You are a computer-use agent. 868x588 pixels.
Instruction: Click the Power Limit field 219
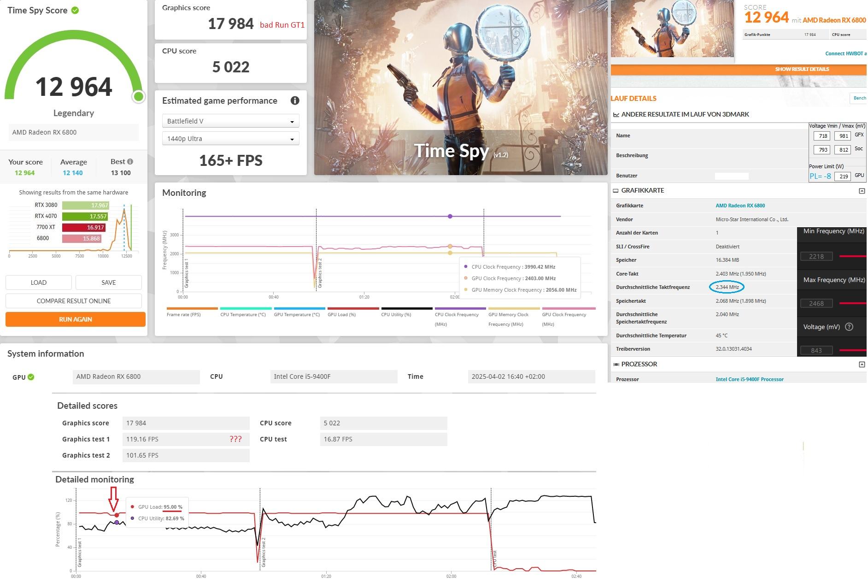[844, 176]
